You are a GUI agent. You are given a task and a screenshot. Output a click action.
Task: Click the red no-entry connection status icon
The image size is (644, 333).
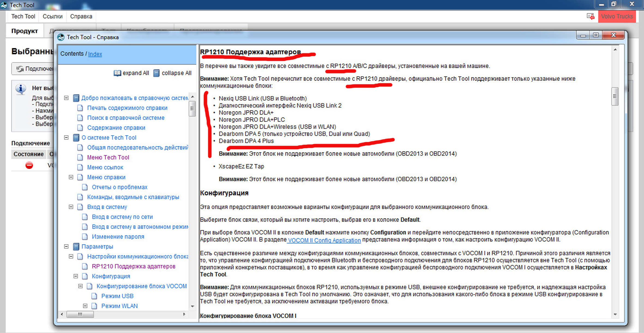[x=29, y=165]
